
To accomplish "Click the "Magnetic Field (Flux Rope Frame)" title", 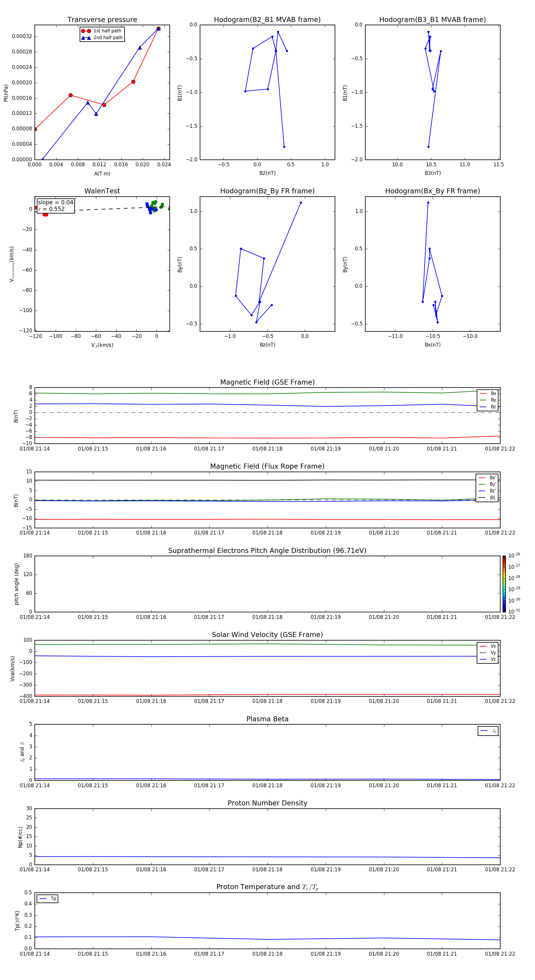I will pyautogui.click(x=267, y=467).
